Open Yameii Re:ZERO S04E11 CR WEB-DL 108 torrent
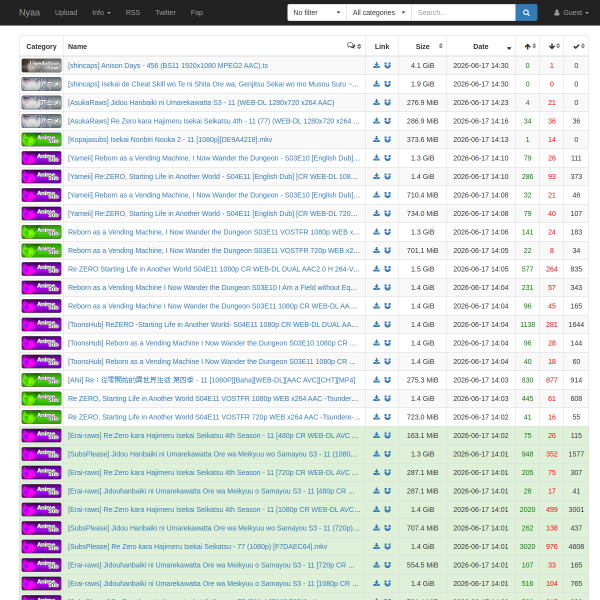This screenshot has height=600, width=600. (x=212, y=176)
